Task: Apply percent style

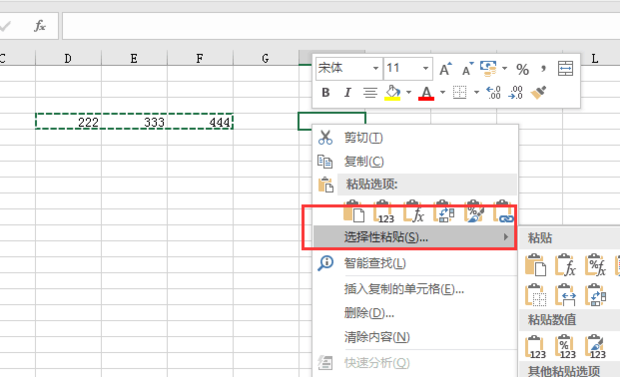Action: point(522,70)
